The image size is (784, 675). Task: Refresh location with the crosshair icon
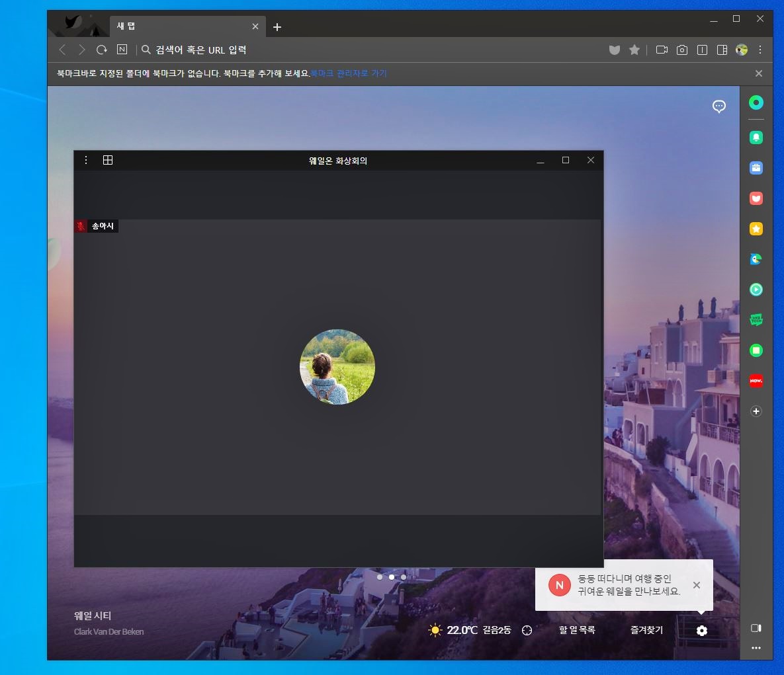(x=527, y=631)
